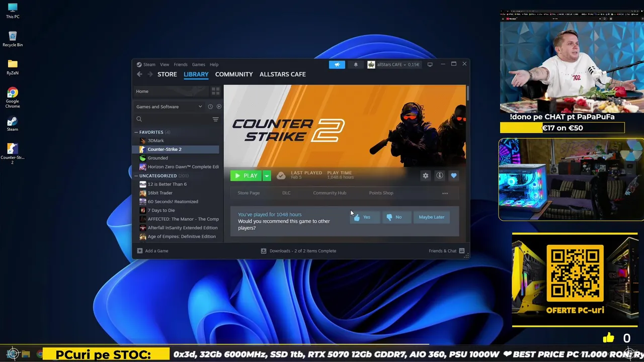
Task: Toggle Counter-Strike 2 favorite heart
Action: click(454, 175)
